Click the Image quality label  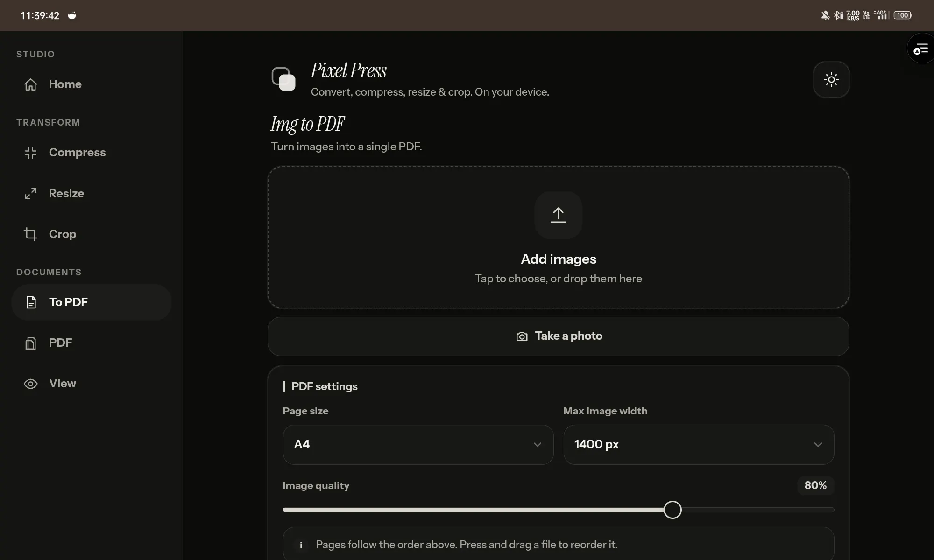[316, 486]
